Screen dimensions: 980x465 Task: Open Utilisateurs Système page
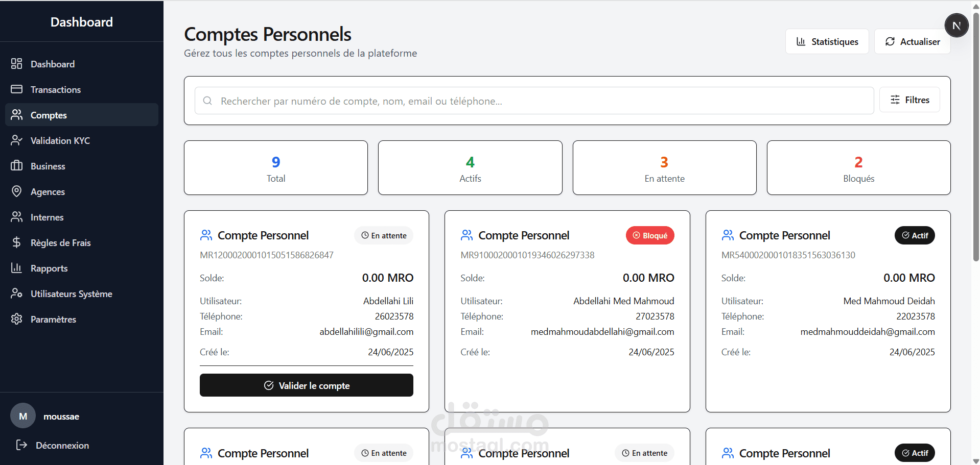click(x=82, y=293)
